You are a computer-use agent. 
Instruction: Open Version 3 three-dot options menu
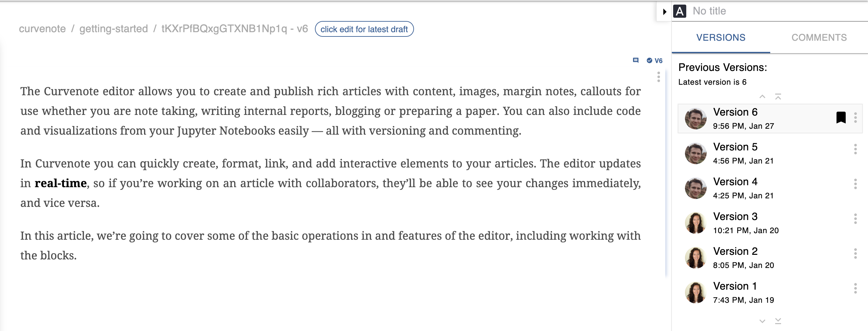click(855, 219)
